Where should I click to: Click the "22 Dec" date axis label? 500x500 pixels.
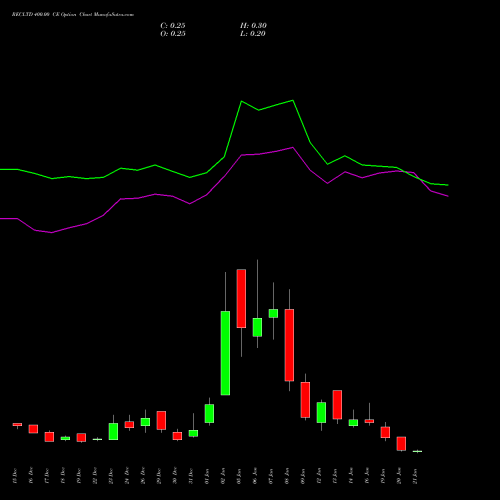[95, 476]
